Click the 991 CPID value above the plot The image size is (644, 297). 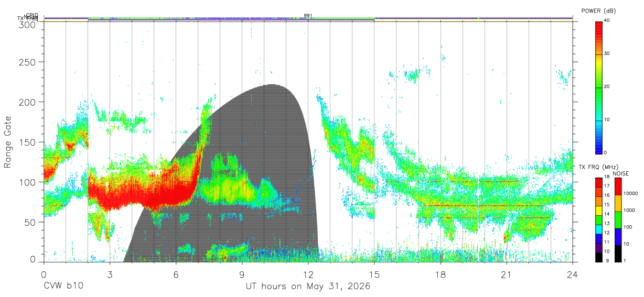click(x=308, y=15)
